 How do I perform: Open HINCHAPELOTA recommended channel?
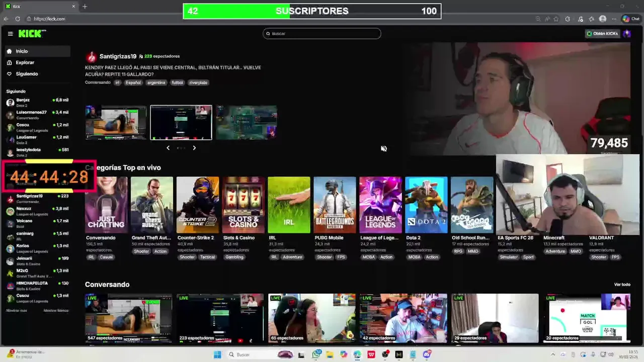point(38,285)
